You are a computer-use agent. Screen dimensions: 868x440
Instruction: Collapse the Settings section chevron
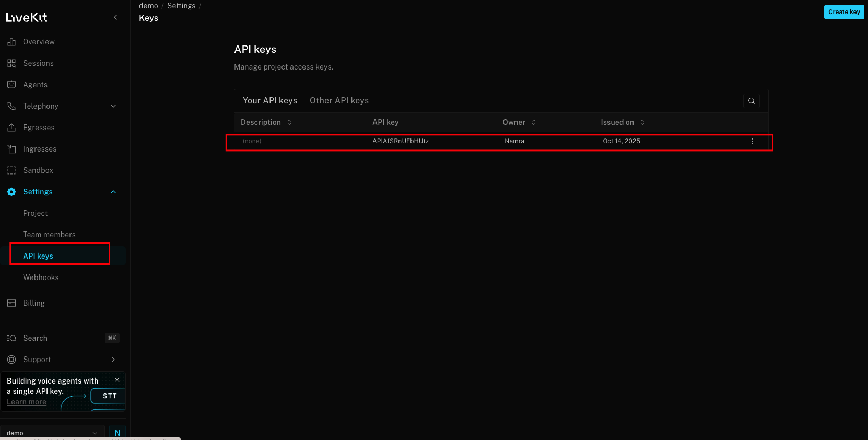(113, 192)
